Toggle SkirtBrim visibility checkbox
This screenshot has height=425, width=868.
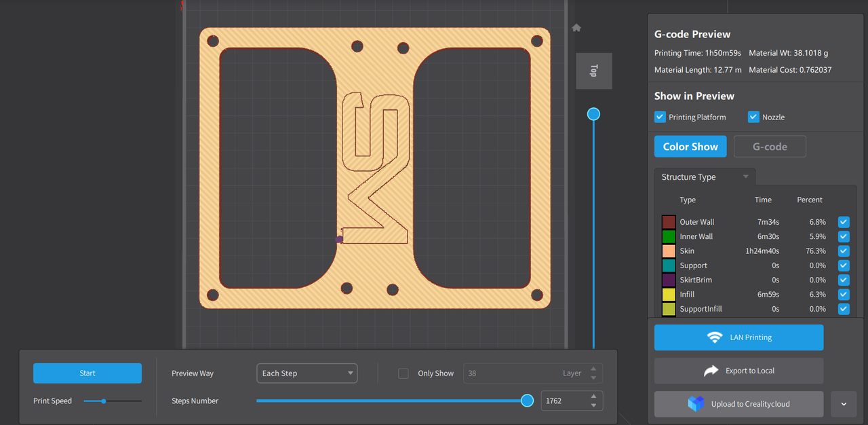[x=844, y=280]
